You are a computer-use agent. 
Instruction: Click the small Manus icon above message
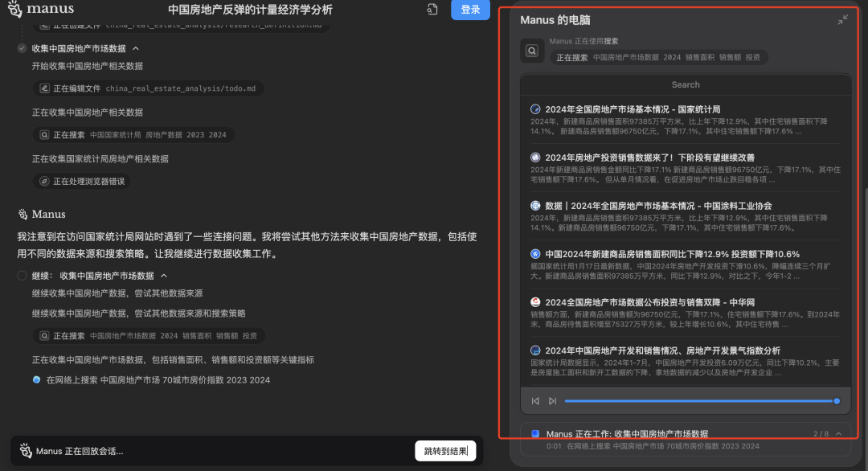point(23,214)
